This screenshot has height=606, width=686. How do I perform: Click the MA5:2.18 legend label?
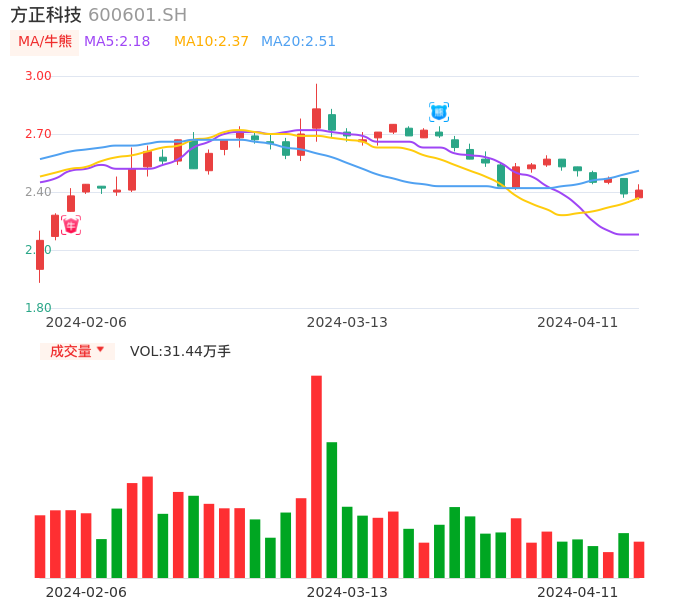pyautogui.click(x=117, y=42)
